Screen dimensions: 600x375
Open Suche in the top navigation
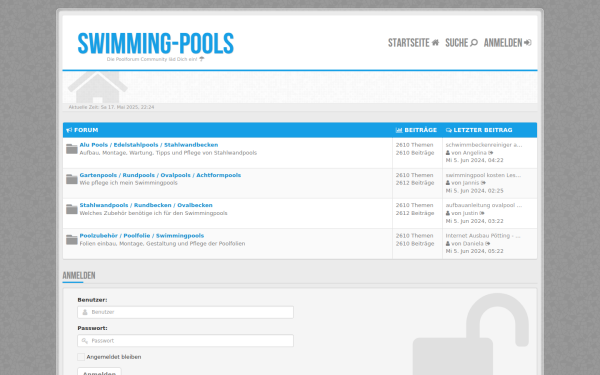(x=461, y=43)
